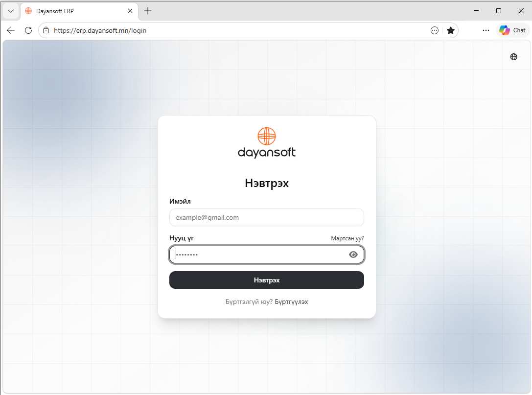Maximize the browser window
This screenshot has height=395, width=532.
[499, 11]
